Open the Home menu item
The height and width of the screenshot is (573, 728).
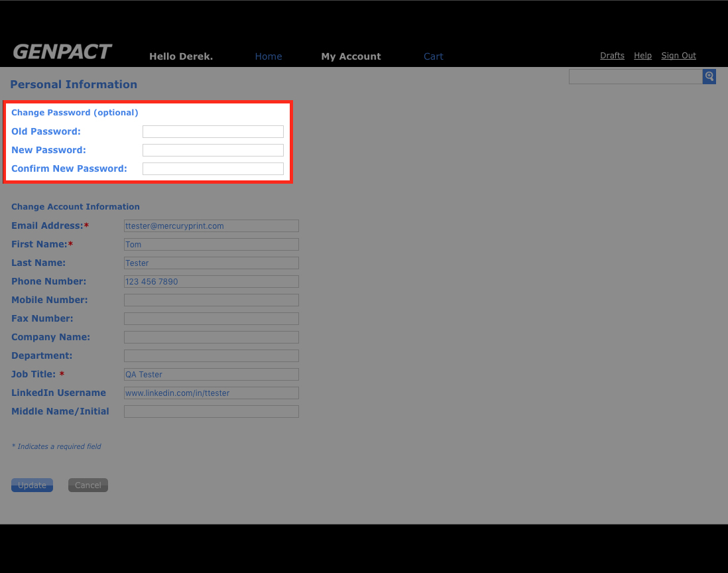click(x=269, y=56)
